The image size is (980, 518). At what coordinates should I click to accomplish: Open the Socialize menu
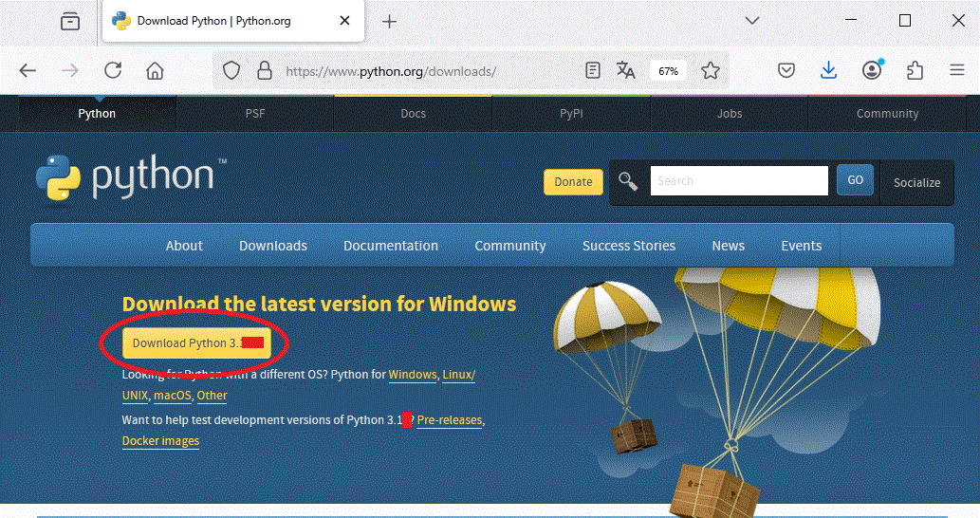click(916, 182)
